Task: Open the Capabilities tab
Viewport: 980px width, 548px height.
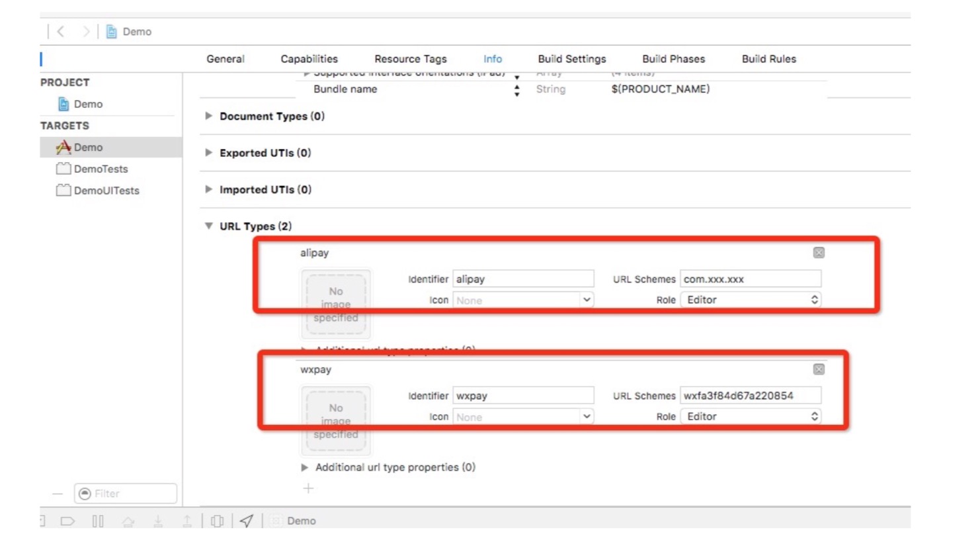Action: pyautogui.click(x=309, y=59)
